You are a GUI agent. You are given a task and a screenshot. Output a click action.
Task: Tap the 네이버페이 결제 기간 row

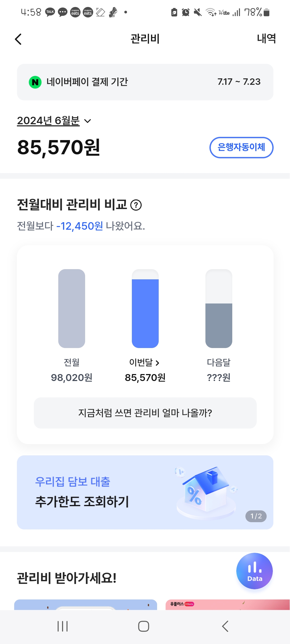145,82
